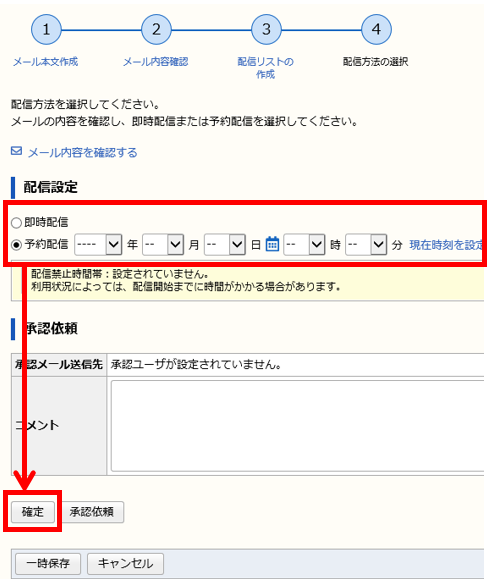Open メール本文作成 step link

tap(45, 62)
